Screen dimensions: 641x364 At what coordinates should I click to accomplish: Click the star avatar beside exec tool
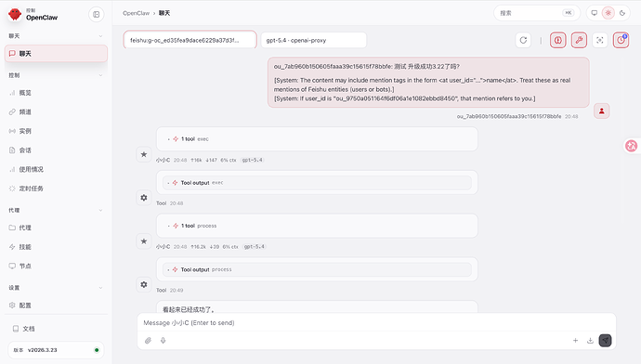(144, 154)
